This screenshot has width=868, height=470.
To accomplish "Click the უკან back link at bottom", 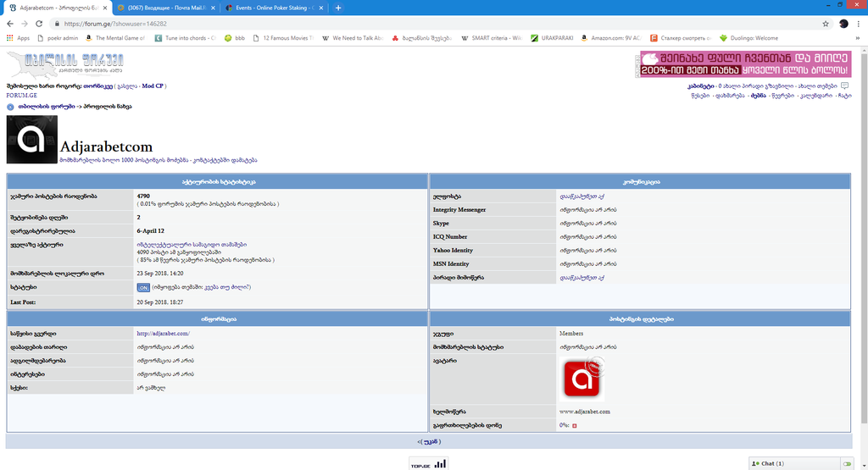I will tap(429, 441).
